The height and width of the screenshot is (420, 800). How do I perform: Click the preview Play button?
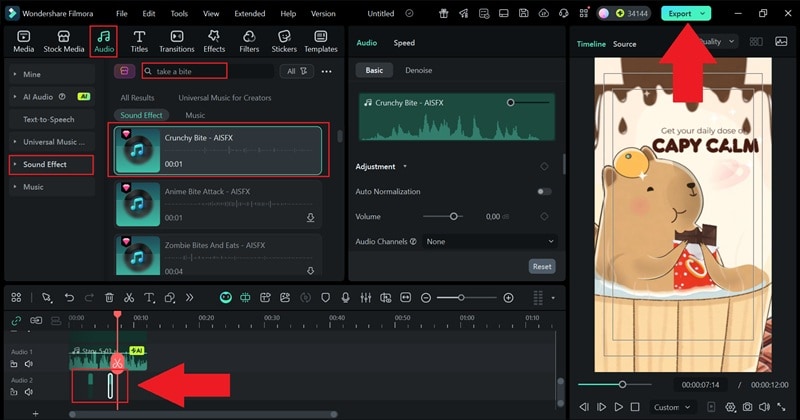tap(618, 407)
